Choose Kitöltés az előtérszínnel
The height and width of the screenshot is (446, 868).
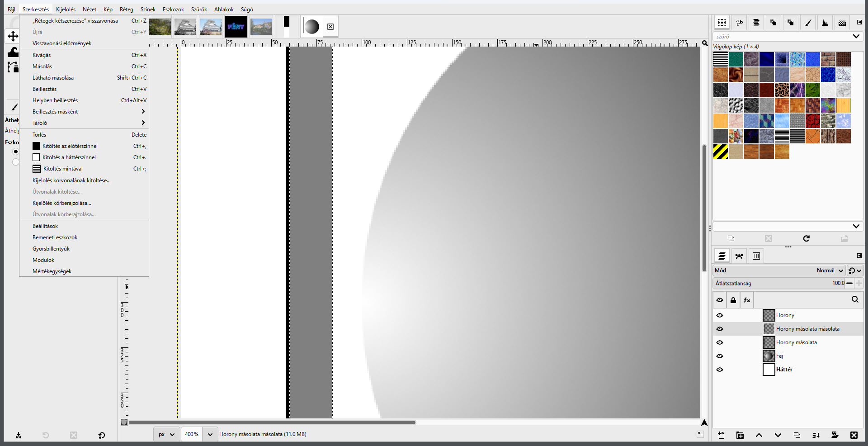pos(84,146)
